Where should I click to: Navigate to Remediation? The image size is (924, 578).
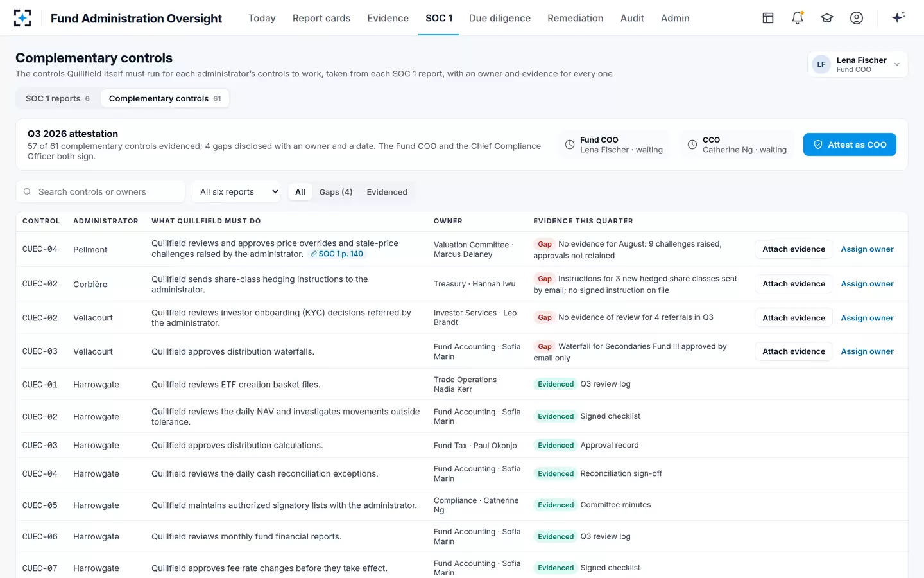coord(575,18)
